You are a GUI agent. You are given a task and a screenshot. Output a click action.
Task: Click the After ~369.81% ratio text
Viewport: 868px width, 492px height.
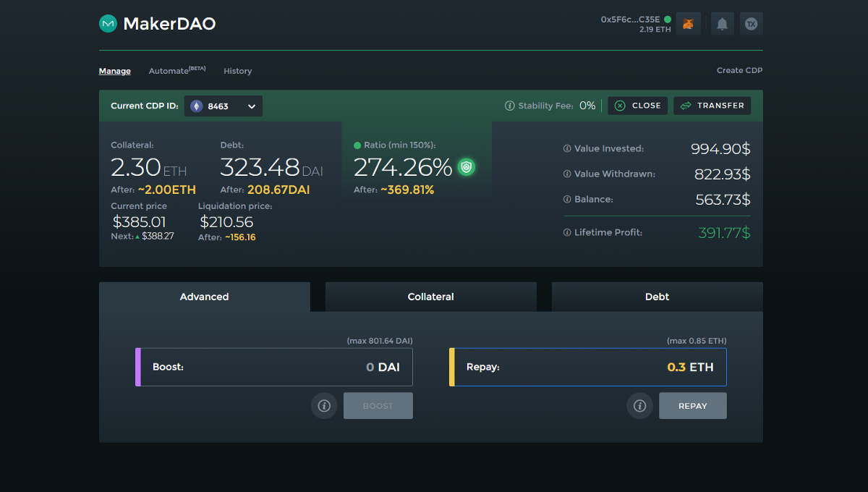coord(393,190)
